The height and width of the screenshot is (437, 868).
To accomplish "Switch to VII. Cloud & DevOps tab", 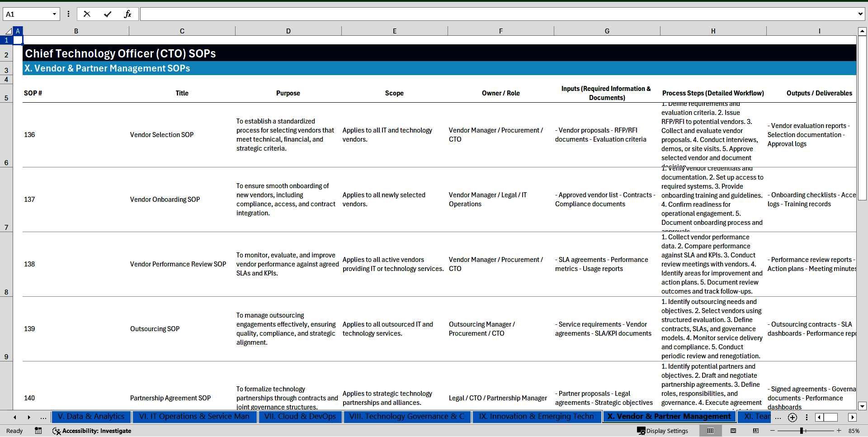I will tap(300, 417).
